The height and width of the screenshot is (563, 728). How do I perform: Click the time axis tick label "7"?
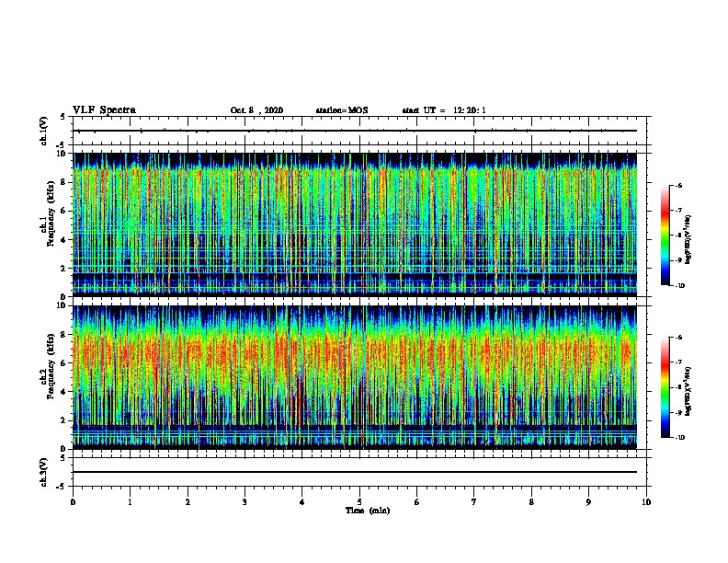pos(474,502)
